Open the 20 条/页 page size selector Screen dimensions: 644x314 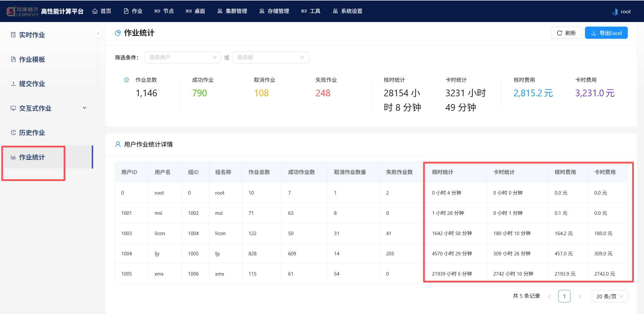point(609,296)
